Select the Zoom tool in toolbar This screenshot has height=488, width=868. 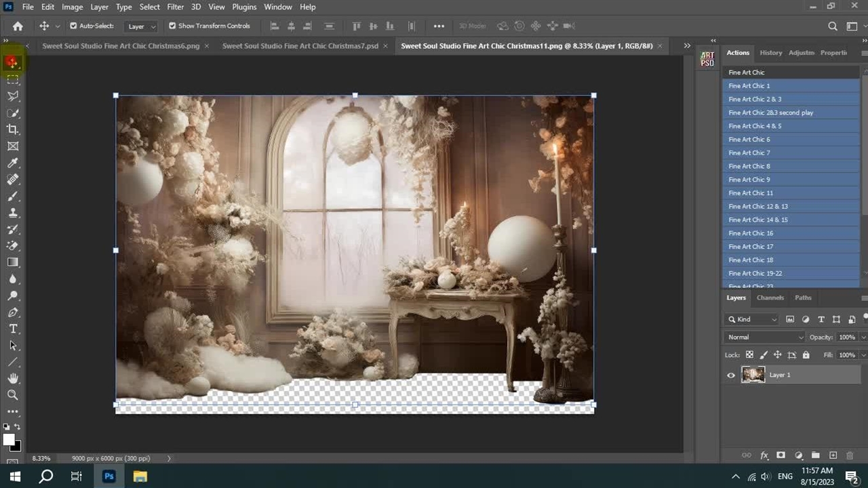[13, 394]
